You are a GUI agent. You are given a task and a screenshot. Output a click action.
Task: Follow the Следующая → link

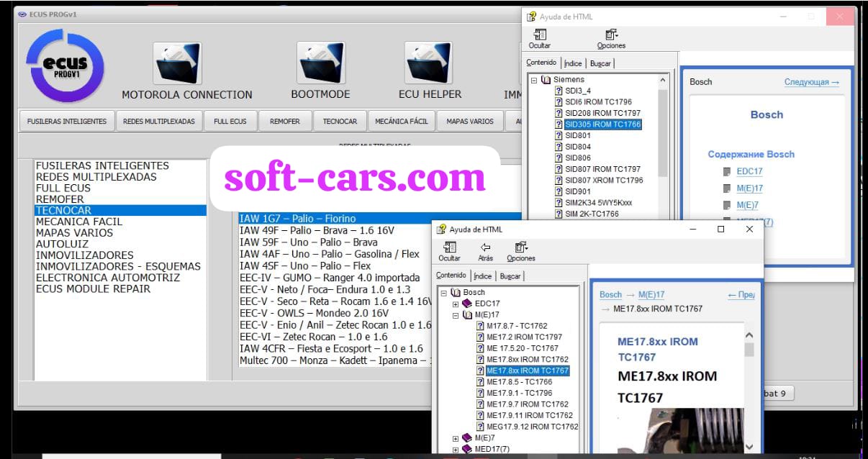click(812, 82)
